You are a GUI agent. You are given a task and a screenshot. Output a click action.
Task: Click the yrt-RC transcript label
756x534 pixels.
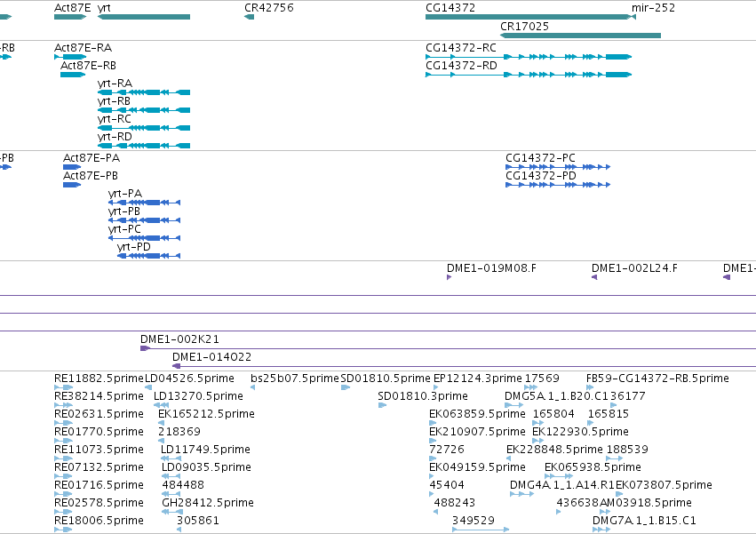pos(115,119)
